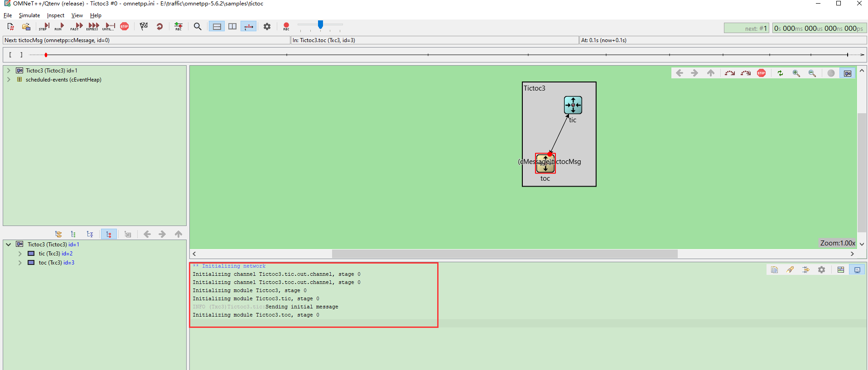Click the Set Up Configuration icon in toolbar

click(10, 26)
